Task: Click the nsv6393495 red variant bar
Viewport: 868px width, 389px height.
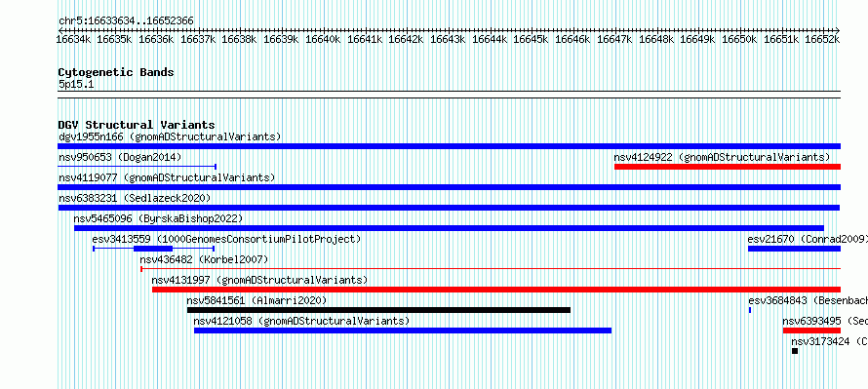Action: pos(811,331)
